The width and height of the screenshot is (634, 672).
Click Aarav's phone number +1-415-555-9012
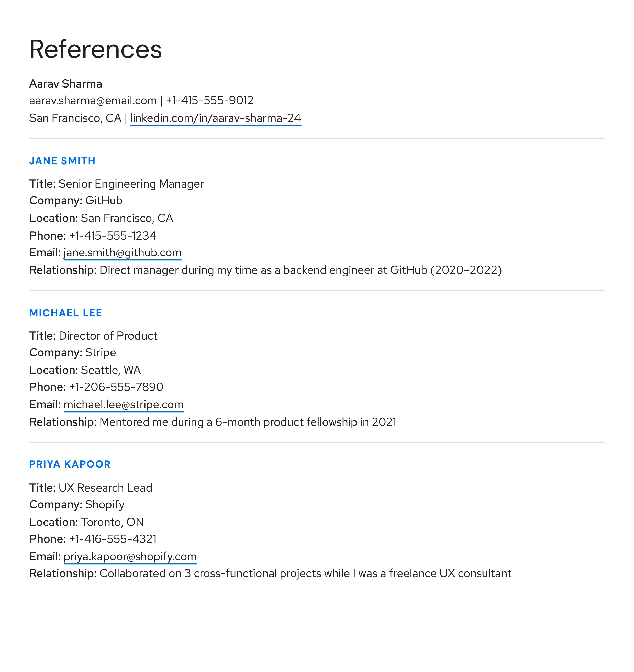coord(209,101)
